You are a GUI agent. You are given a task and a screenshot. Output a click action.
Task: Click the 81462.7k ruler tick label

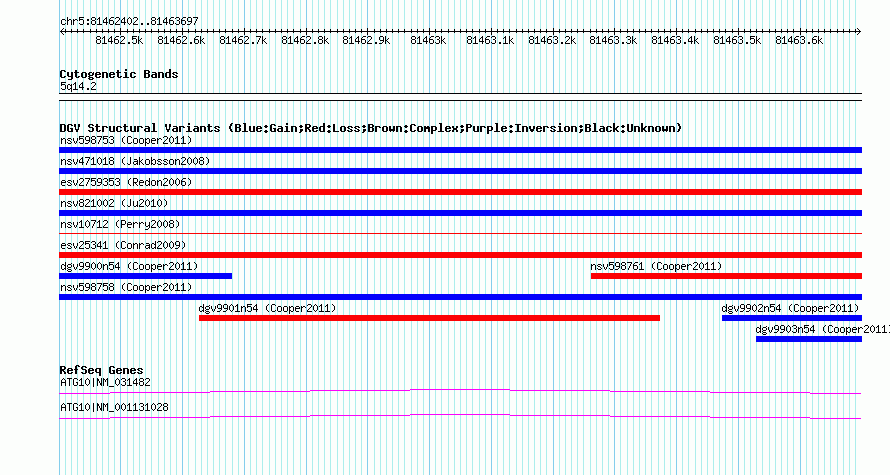click(x=243, y=40)
